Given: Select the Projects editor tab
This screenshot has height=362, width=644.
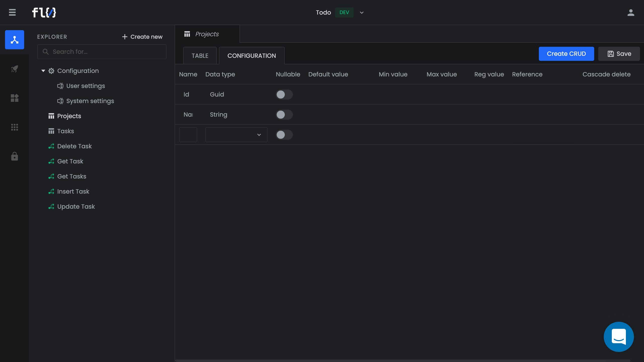Looking at the screenshot, I should point(207,34).
